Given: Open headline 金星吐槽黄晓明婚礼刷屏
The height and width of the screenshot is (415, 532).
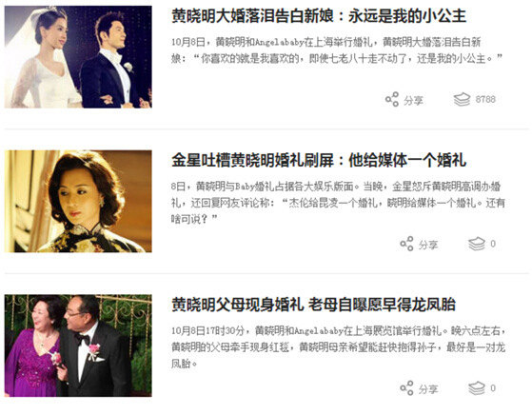Looking at the screenshot, I should click(319, 160).
